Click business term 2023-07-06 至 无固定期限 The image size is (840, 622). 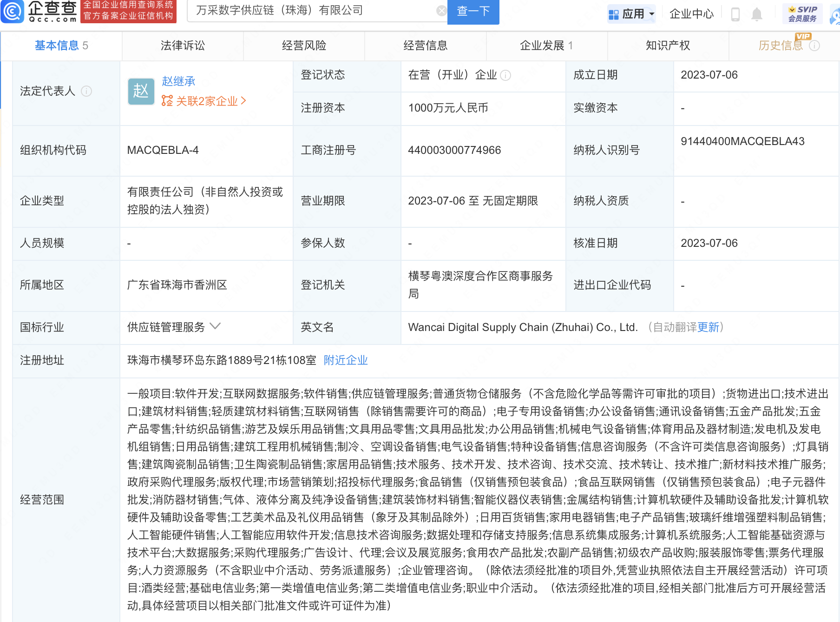point(473,201)
